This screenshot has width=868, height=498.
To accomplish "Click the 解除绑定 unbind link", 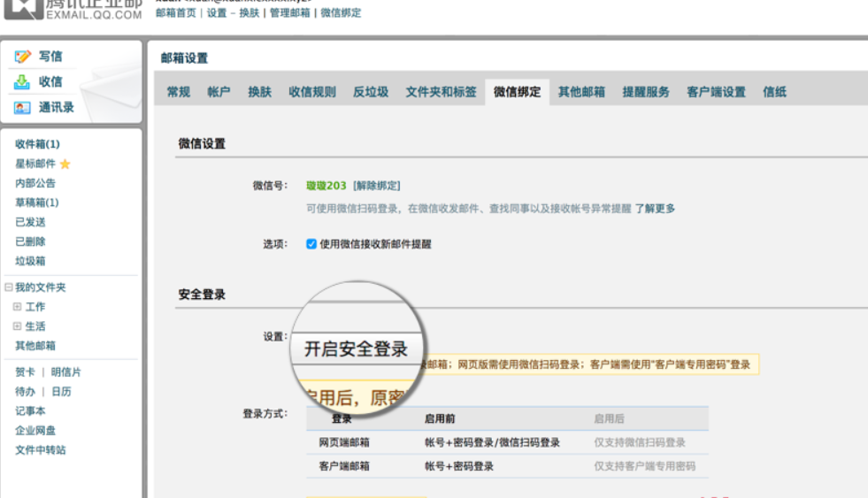I will coord(376,186).
